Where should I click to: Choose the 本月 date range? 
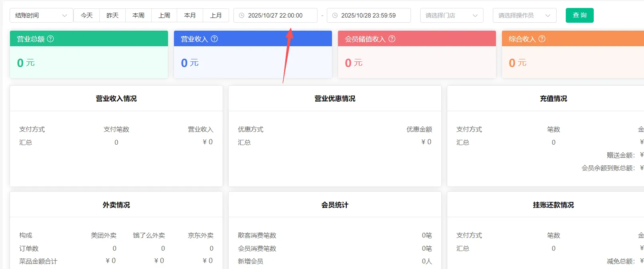[x=190, y=16]
